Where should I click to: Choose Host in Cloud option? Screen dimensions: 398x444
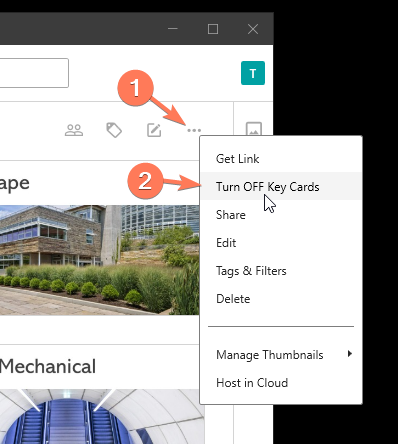pyautogui.click(x=281, y=383)
